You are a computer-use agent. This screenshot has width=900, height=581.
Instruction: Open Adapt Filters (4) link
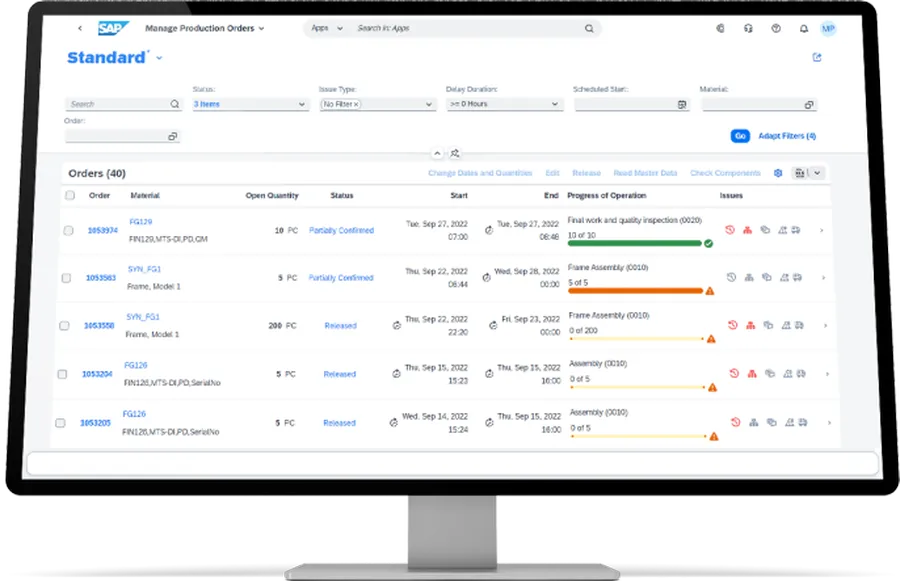pyautogui.click(x=787, y=136)
